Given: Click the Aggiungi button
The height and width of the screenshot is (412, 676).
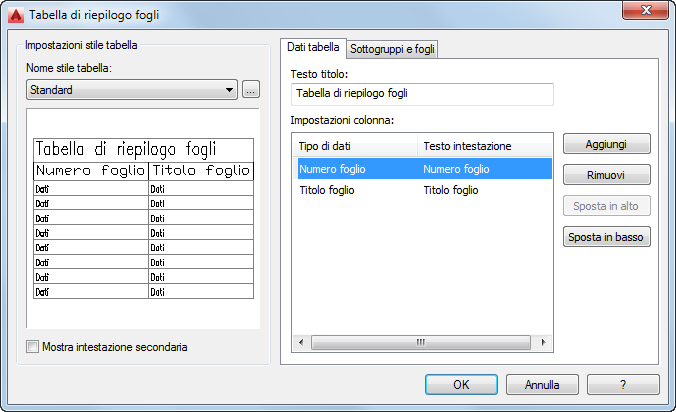Looking at the screenshot, I should [607, 144].
